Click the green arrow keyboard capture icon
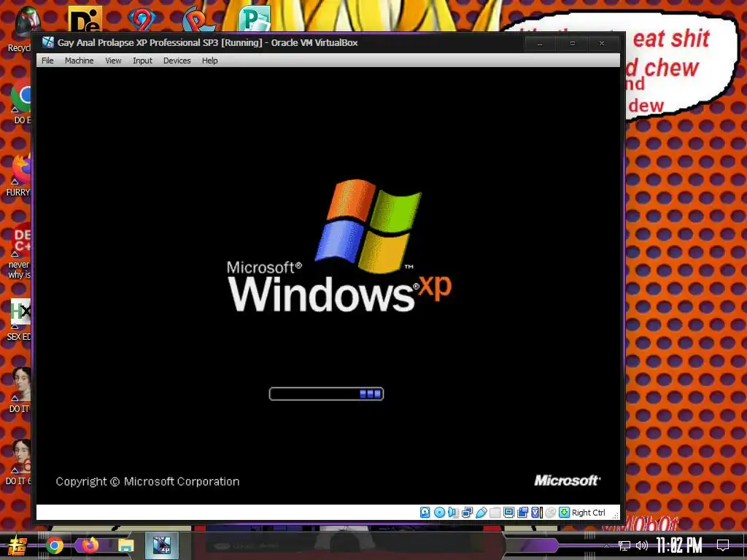The height and width of the screenshot is (560, 747). (565, 513)
